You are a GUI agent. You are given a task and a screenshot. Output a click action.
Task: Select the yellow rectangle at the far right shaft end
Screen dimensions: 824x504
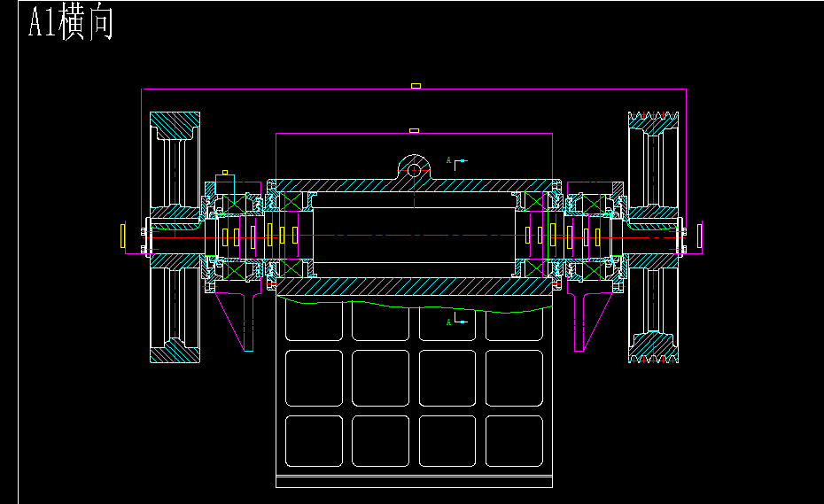(699, 236)
